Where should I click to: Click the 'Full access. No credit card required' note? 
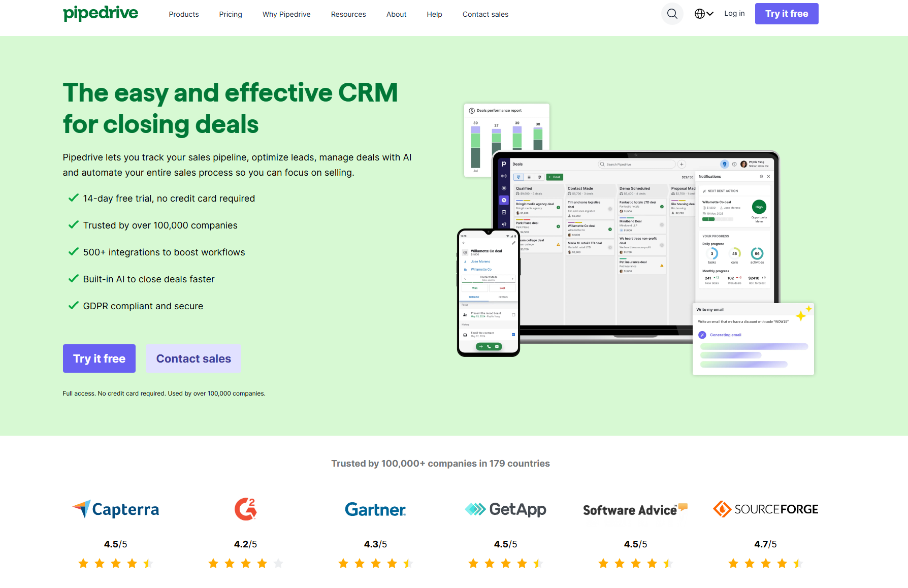(x=164, y=394)
